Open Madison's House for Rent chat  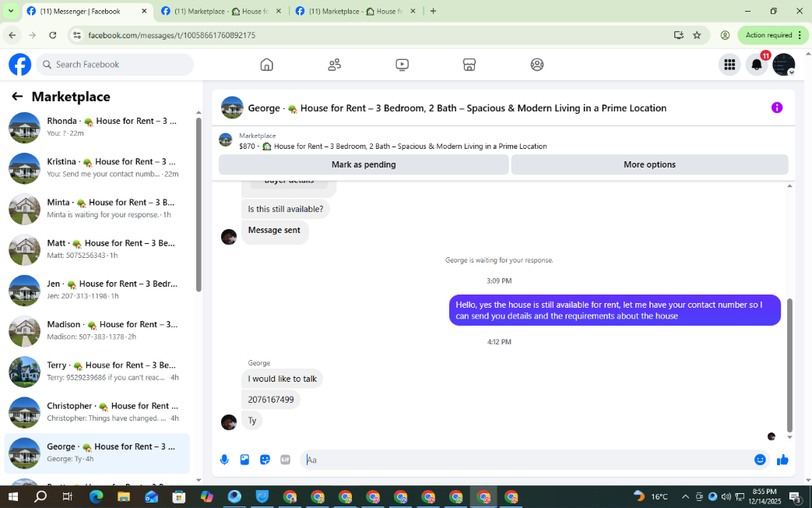coord(97,330)
